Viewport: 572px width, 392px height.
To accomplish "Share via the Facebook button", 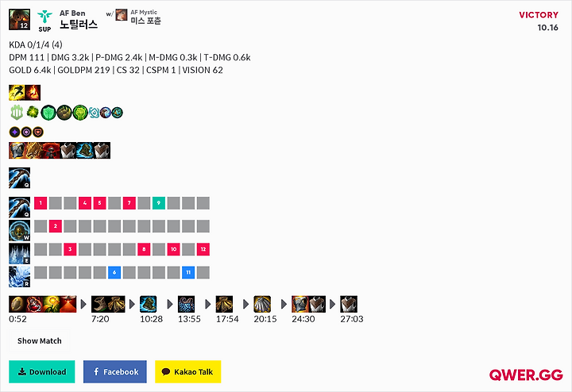I will tap(115, 371).
